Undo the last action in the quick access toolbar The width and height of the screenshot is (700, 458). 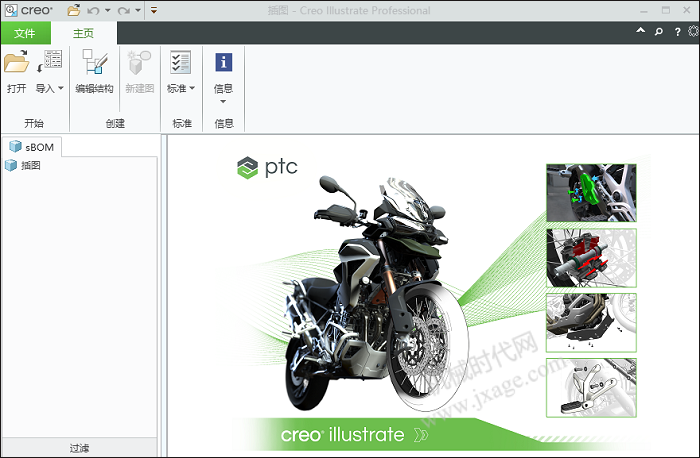tap(93, 10)
